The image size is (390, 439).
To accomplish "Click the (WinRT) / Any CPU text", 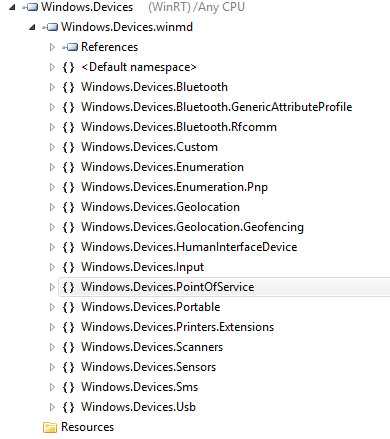I will click(x=196, y=7).
